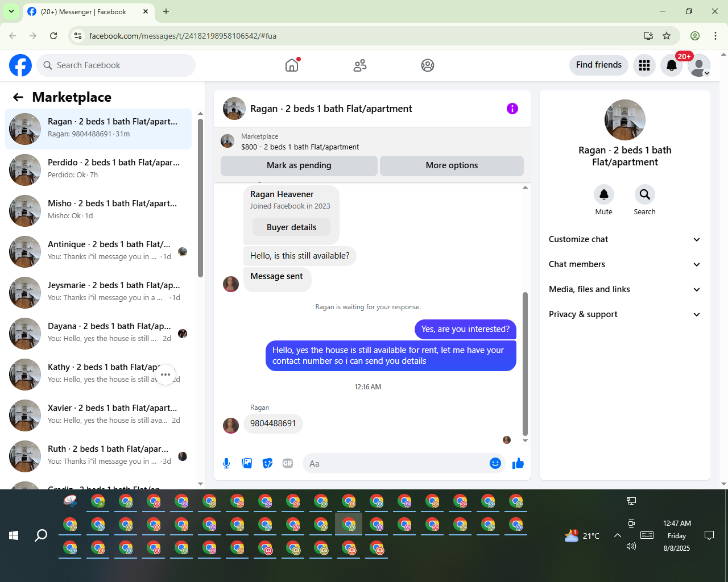Open the Ragan conversation in list
The width and height of the screenshot is (728, 582).
tap(98, 129)
